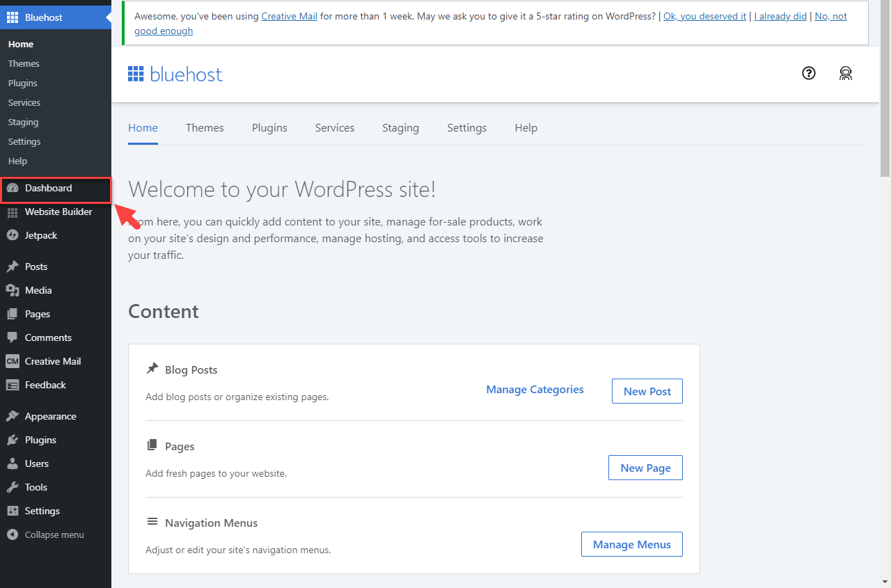
Task: Click the bluehost logo
Action: [175, 74]
